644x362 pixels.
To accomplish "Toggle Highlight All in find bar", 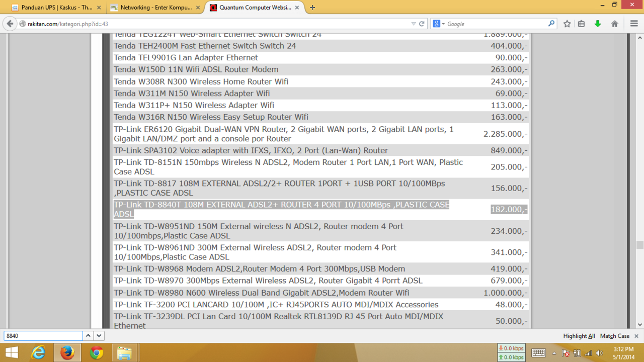I will click(579, 336).
